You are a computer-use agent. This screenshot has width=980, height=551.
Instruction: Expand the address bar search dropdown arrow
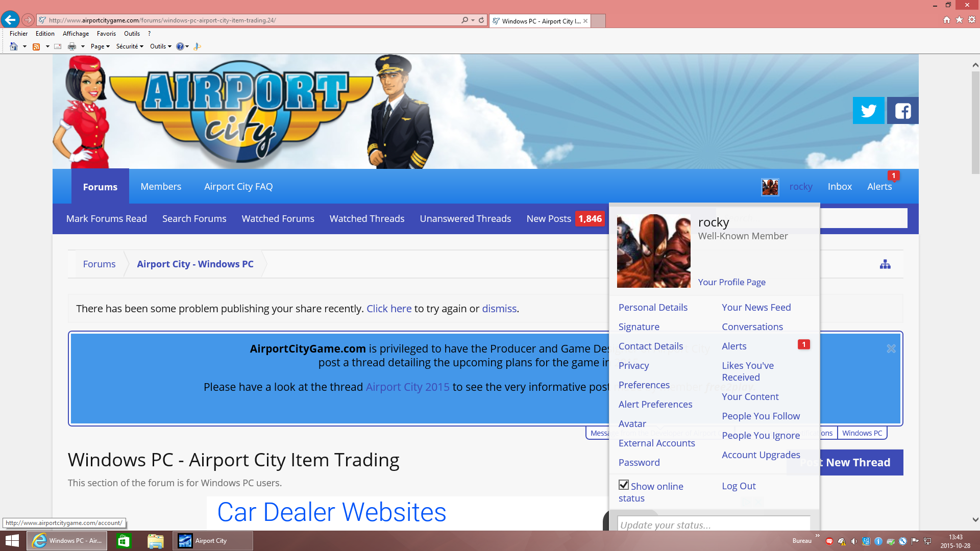pos(473,20)
